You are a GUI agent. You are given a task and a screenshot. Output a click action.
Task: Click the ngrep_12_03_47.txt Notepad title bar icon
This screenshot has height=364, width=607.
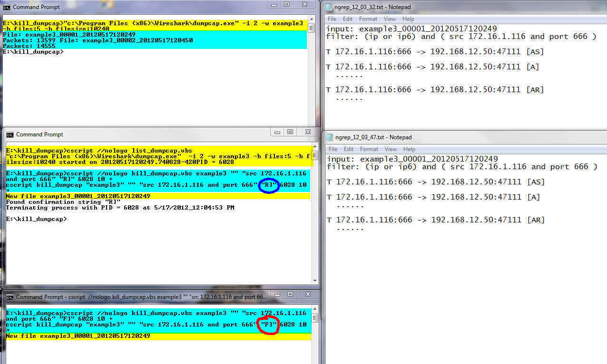(x=330, y=137)
